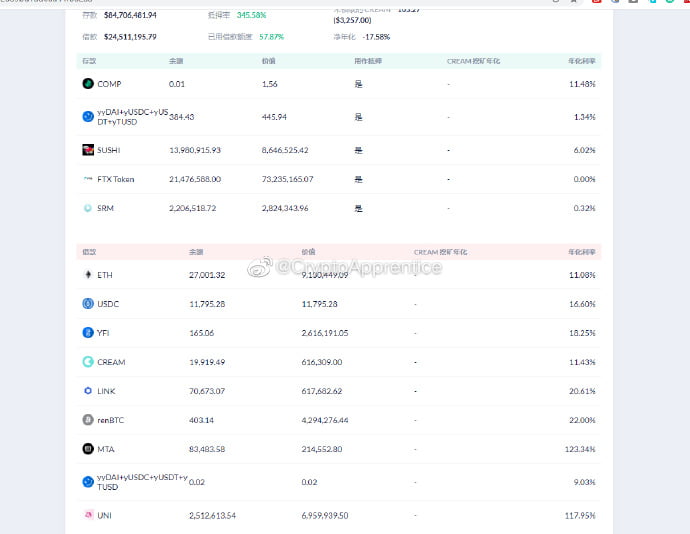Click renBTC value 4,294,276.44

coord(325,420)
